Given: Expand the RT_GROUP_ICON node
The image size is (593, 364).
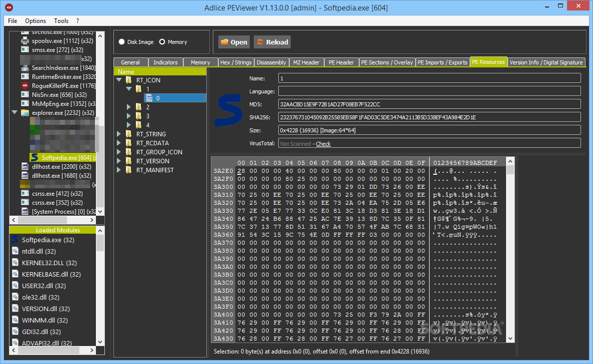Looking at the screenshot, I should pyautogui.click(x=119, y=152).
